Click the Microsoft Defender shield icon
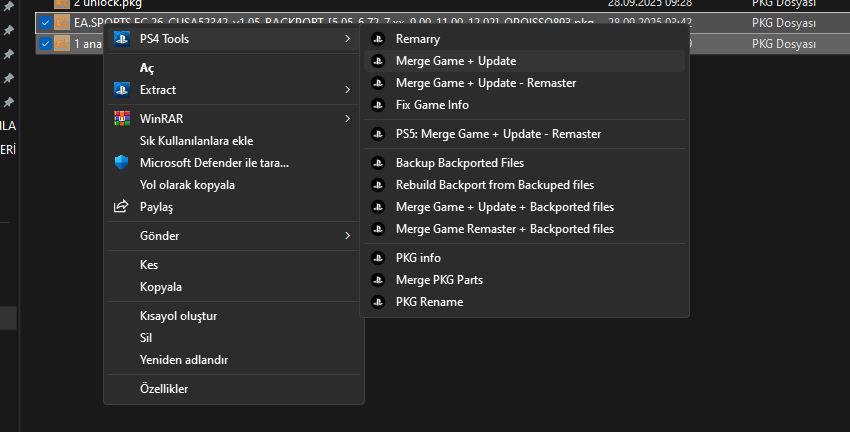850x432 pixels. (x=122, y=163)
